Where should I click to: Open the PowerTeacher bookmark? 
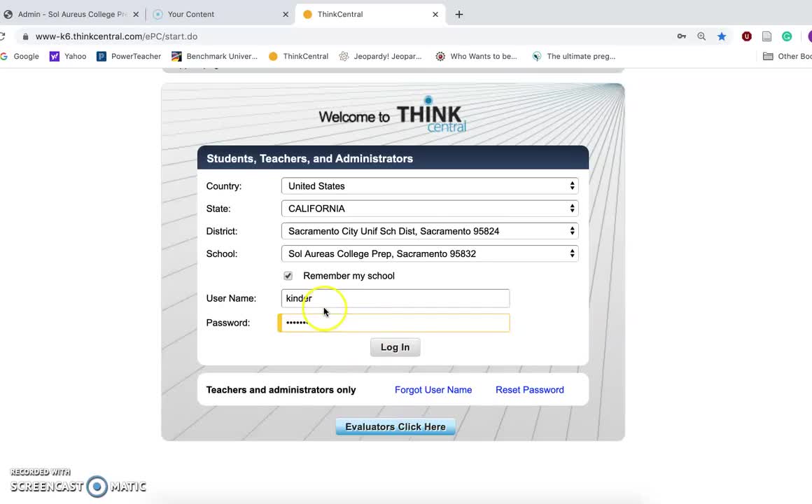tap(129, 56)
